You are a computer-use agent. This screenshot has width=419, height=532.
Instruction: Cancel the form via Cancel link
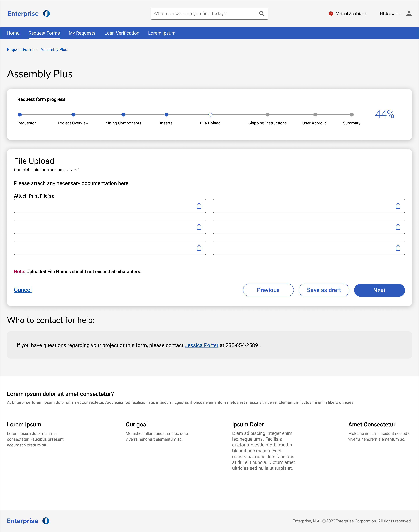tap(23, 290)
